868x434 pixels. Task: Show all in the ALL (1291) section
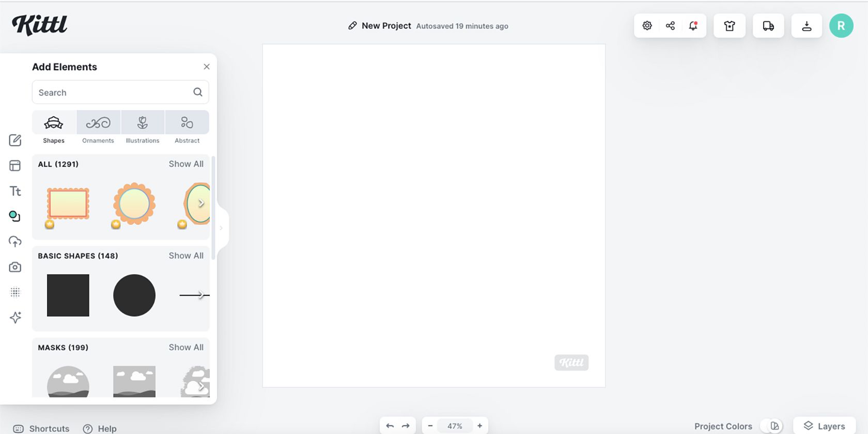click(x=186, y=164)
